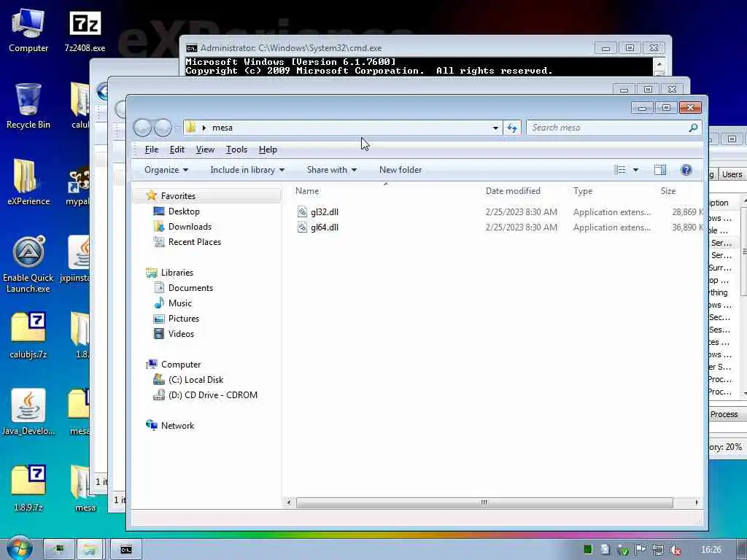Open the Recycle Bin desktop icon

[x=28, y=106]
